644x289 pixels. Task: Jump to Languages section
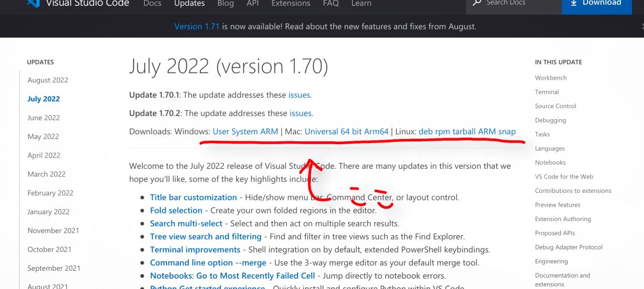(x=550, y=149)
